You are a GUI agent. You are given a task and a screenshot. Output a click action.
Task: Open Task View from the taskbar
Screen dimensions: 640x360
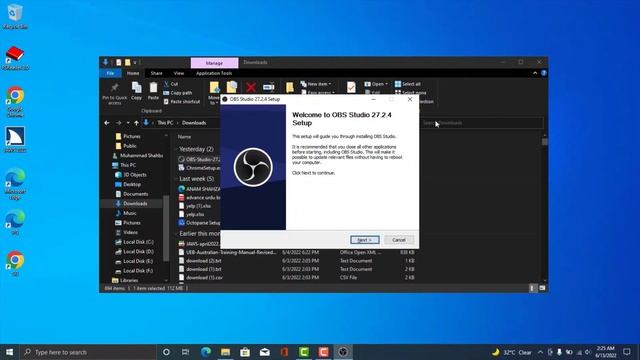click(185, 352)
